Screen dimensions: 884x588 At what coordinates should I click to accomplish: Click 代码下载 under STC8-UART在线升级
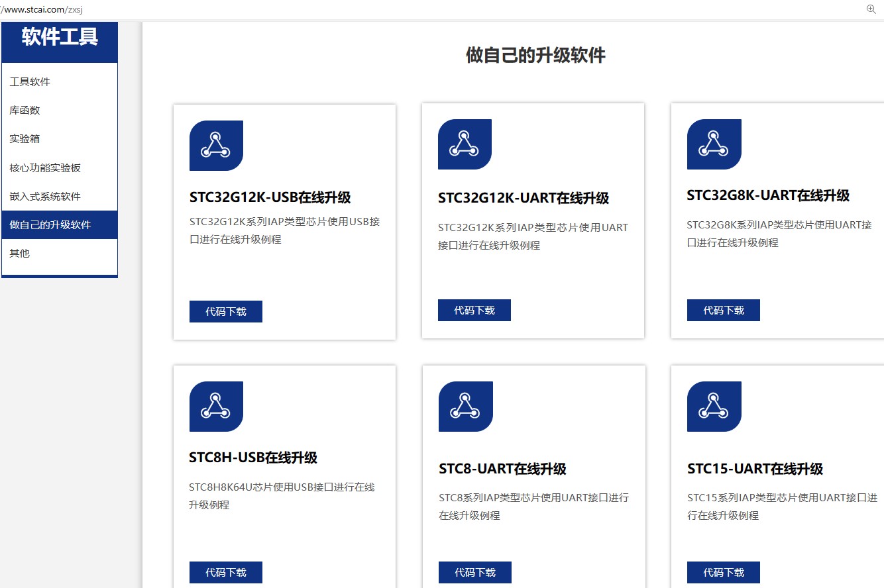point(475,573)
